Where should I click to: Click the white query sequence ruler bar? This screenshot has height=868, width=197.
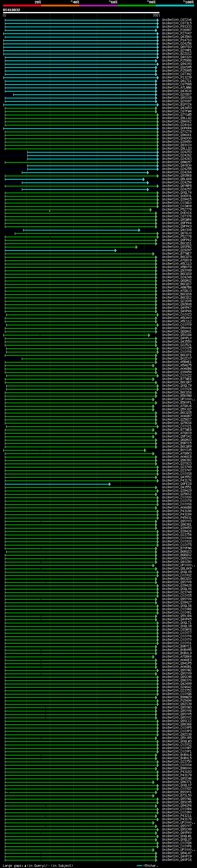tap(81, 12)
